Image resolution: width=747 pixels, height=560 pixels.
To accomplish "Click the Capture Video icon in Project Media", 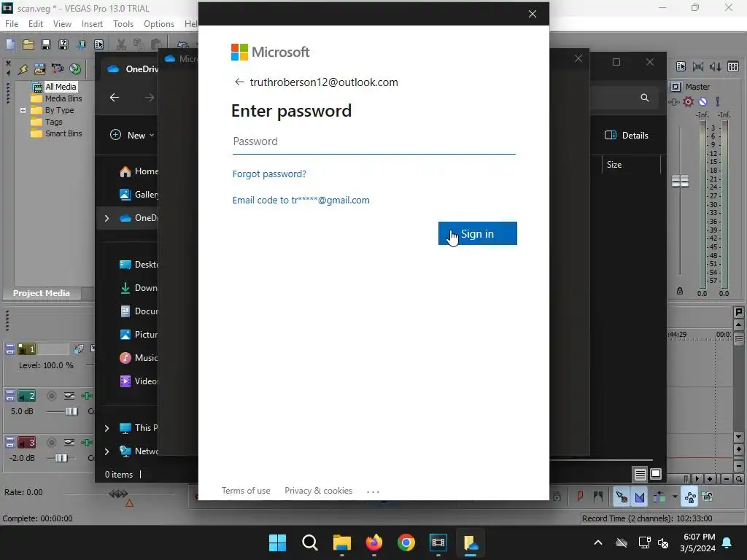I will pos(57,69).
